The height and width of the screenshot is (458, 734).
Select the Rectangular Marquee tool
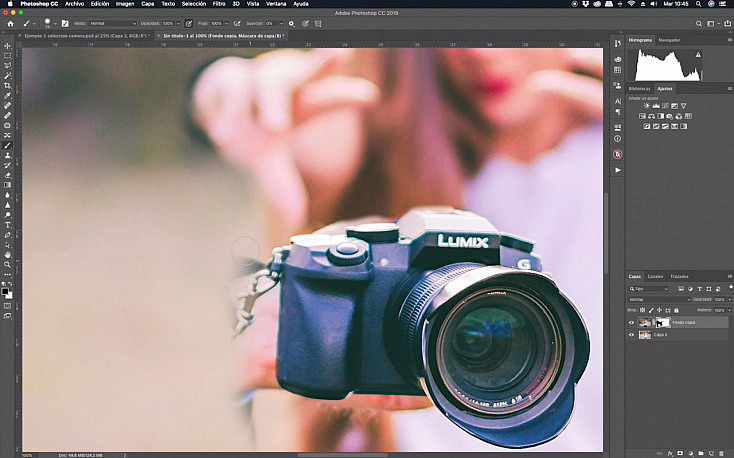click(x=7, y=56)
